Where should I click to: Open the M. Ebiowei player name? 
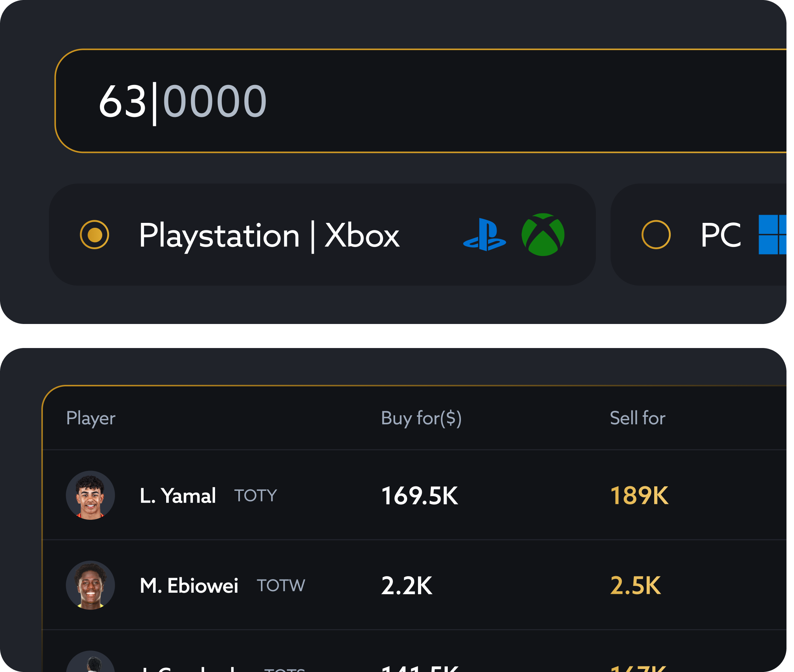(189, 586)
